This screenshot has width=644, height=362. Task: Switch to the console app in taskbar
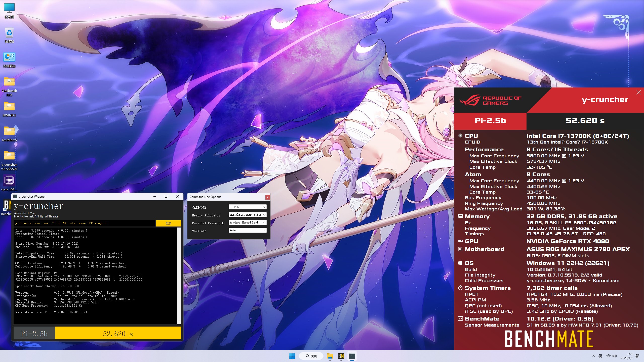pos(352,356)
